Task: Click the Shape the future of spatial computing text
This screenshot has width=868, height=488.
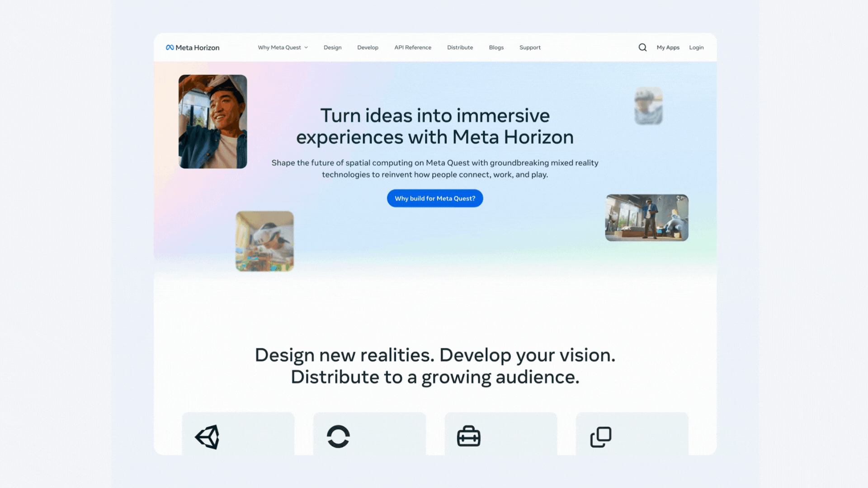Action: click(x=435, y=169)
